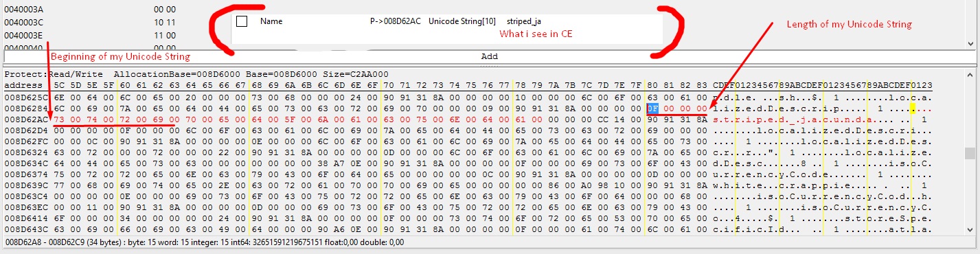Screen dimensions: 980x254
Task: Click the Name description cell
Action: 271,21
